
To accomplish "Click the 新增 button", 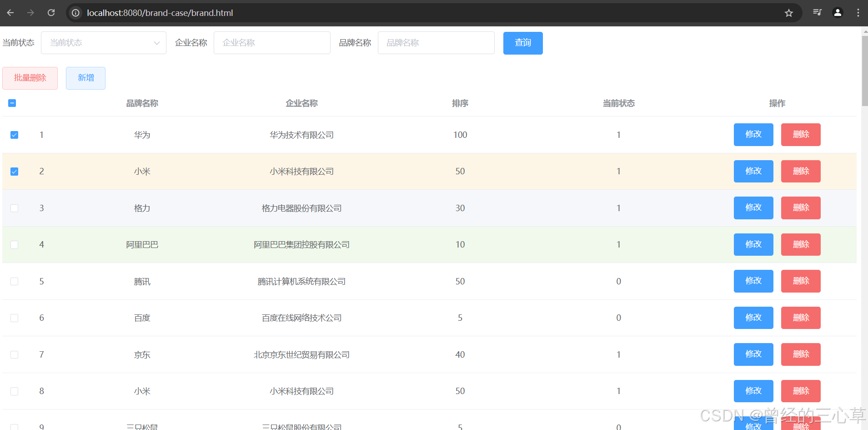I will click(85, 78).
